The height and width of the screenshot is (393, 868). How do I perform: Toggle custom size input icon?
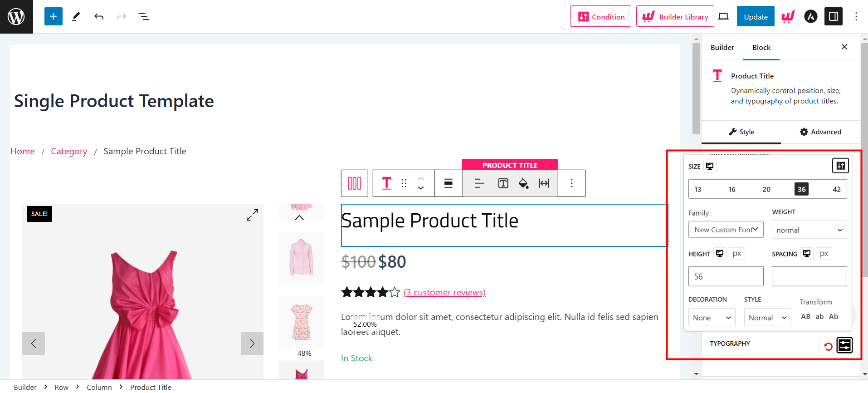[x=840, y=166]
